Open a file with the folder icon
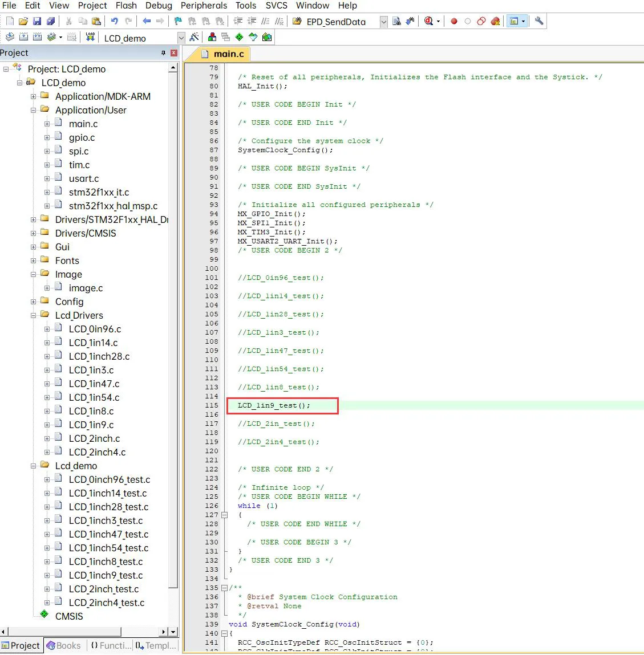The height and width of the screenshot is (655, 644). pyautogui.click(x=23, y=21)
